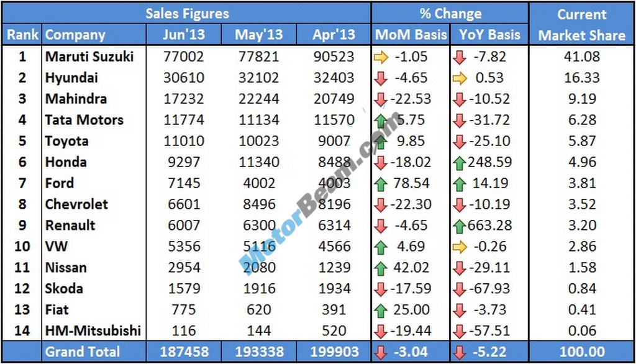Select the 100.00 market share total cell
The height and width of the screenshot is (364, 636).
pos(582,352)
